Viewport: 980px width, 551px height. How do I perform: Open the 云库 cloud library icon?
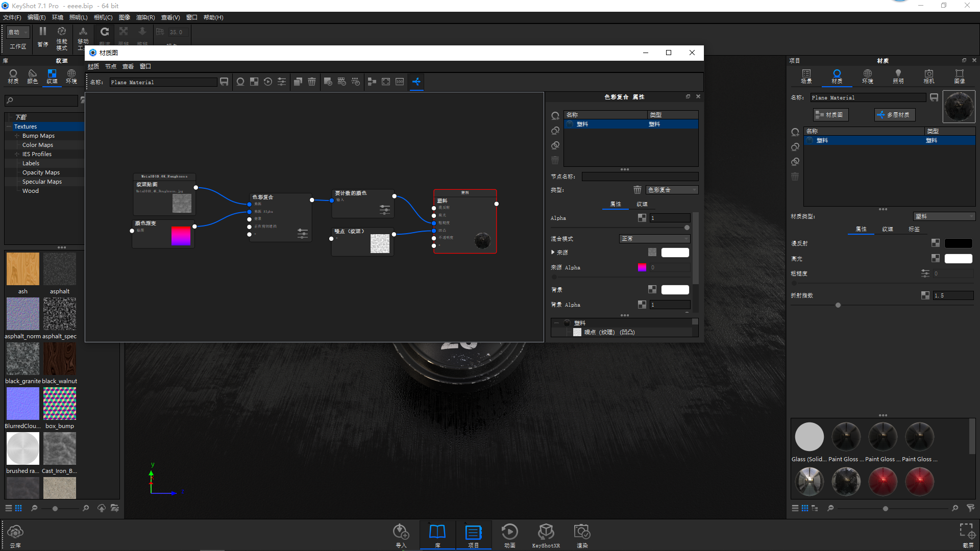[15, 532]
